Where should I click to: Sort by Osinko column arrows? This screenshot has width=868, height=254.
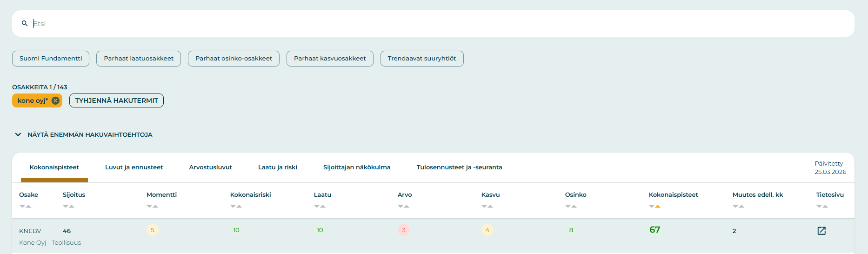tap(571, 206)
